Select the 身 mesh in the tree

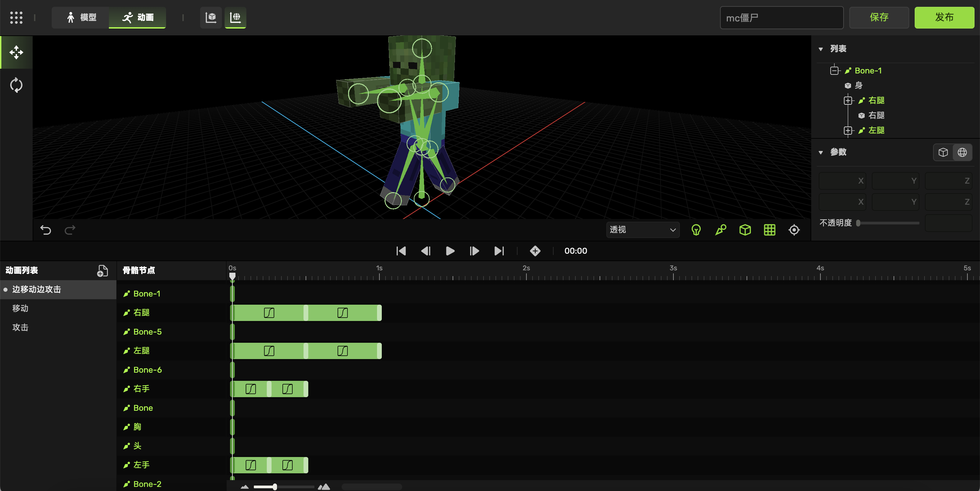[858, 85]
